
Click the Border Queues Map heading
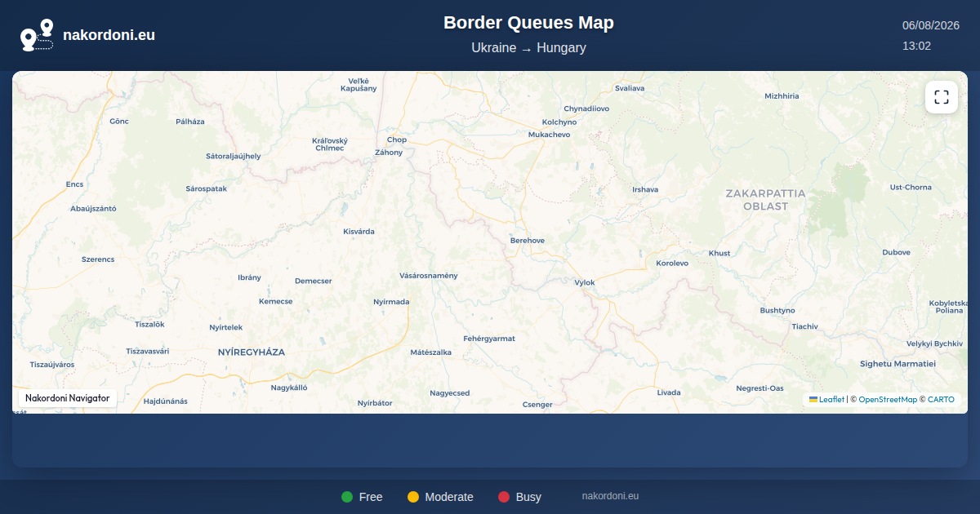coord(528,23)
